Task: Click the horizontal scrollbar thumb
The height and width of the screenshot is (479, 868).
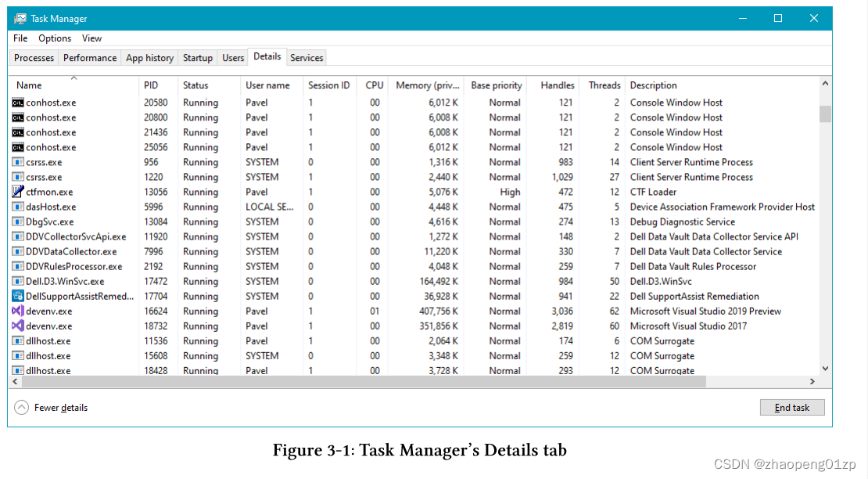Action: [363, 381]
